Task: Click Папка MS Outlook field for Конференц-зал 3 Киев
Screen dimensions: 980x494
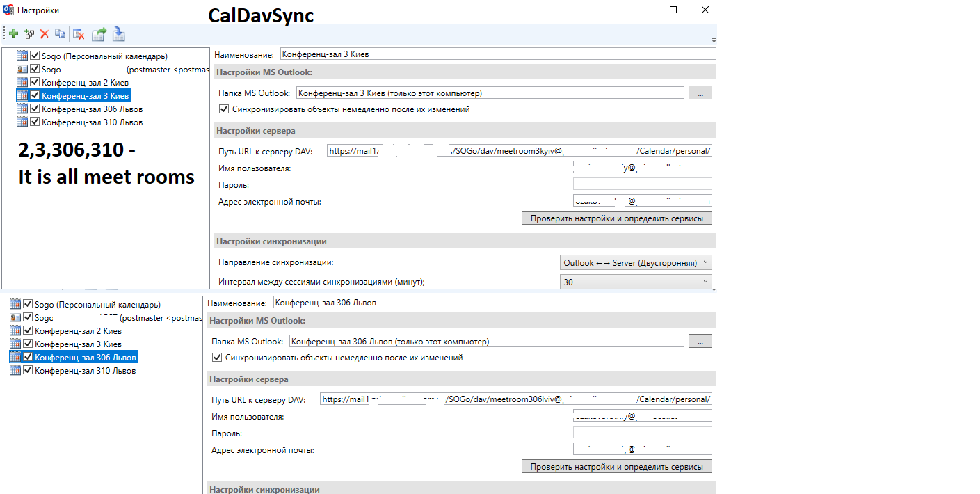Action: (x=490, y=93)
